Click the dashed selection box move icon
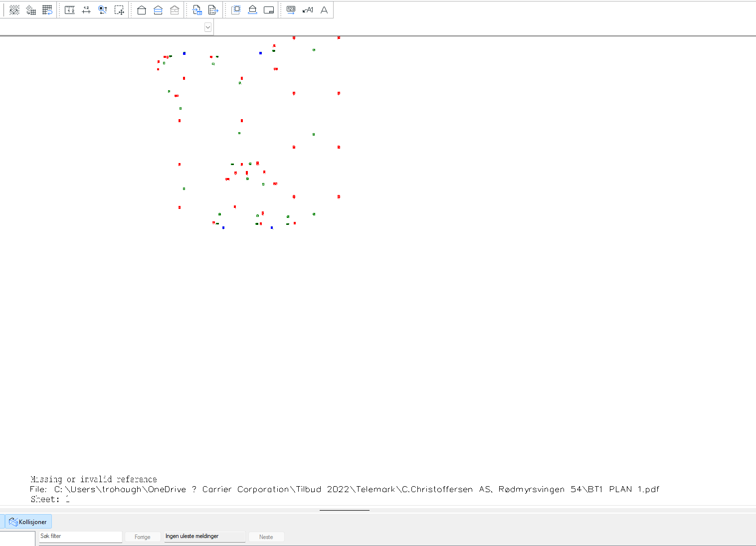Screen dimensions: 756x546 [x=119, y=10]
